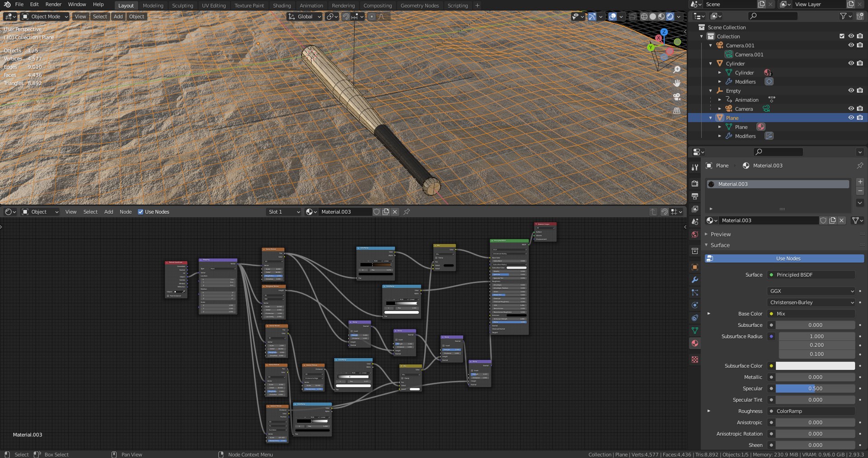Open the Object Data properties tab

tap(695, 330)
